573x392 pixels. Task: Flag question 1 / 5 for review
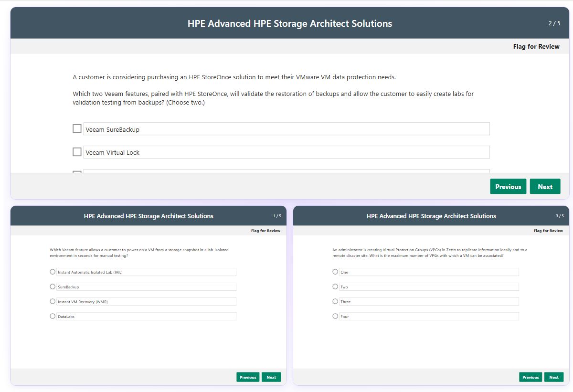click(265, 231)
